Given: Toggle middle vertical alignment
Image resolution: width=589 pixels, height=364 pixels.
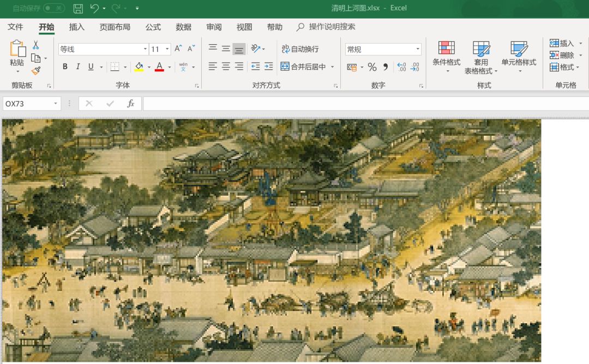Looking at the screenshot, I should pos(226,48).
